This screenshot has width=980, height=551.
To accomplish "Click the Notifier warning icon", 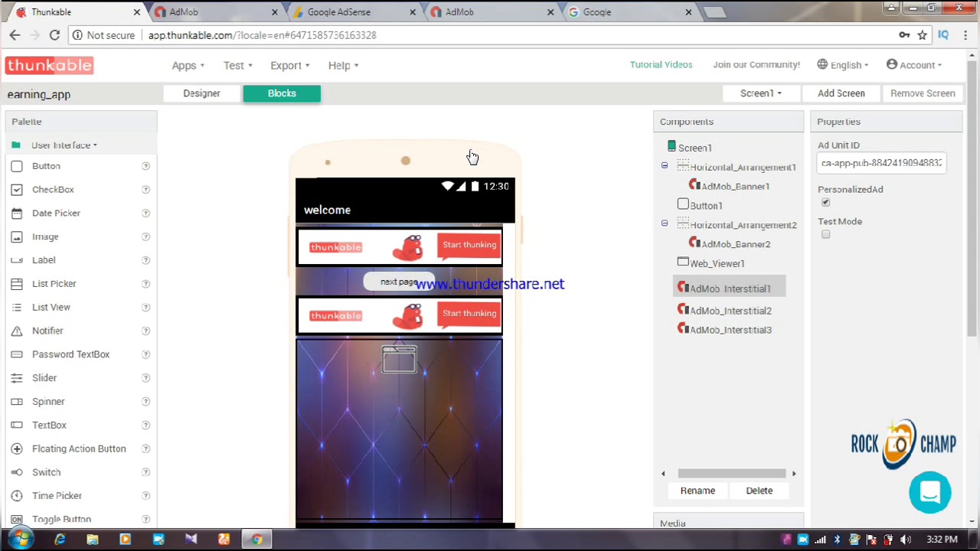I will 17,331.
